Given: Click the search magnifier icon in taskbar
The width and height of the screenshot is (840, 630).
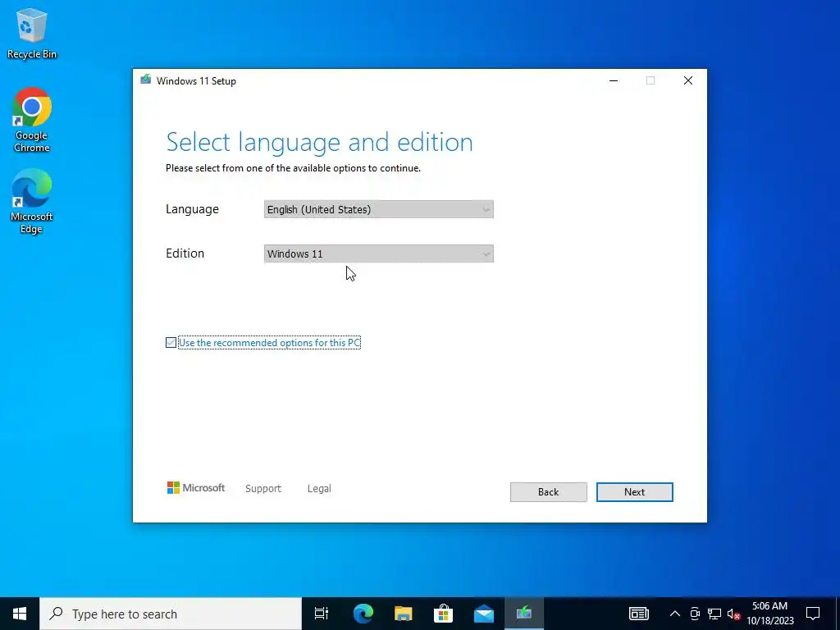Looking at the screenshot, I should click(56, 614).
